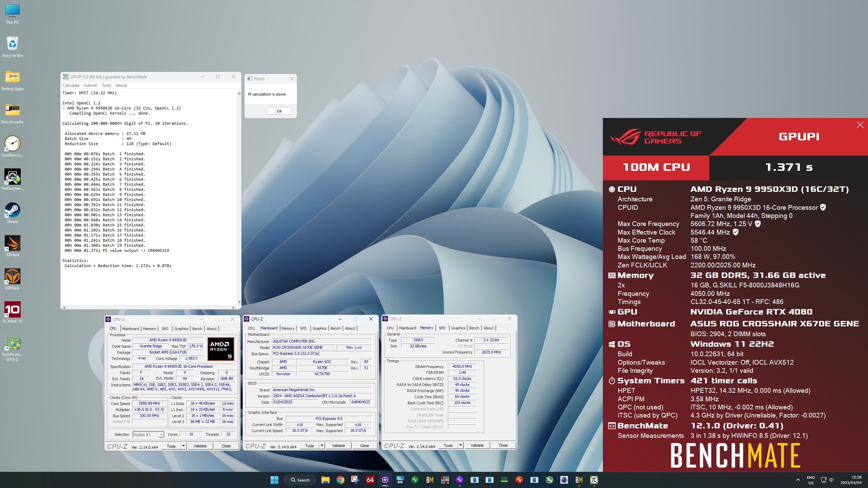The image size is (868, 488).
Task: Open CPU tab in Memory window
Action: click(390, 328)
